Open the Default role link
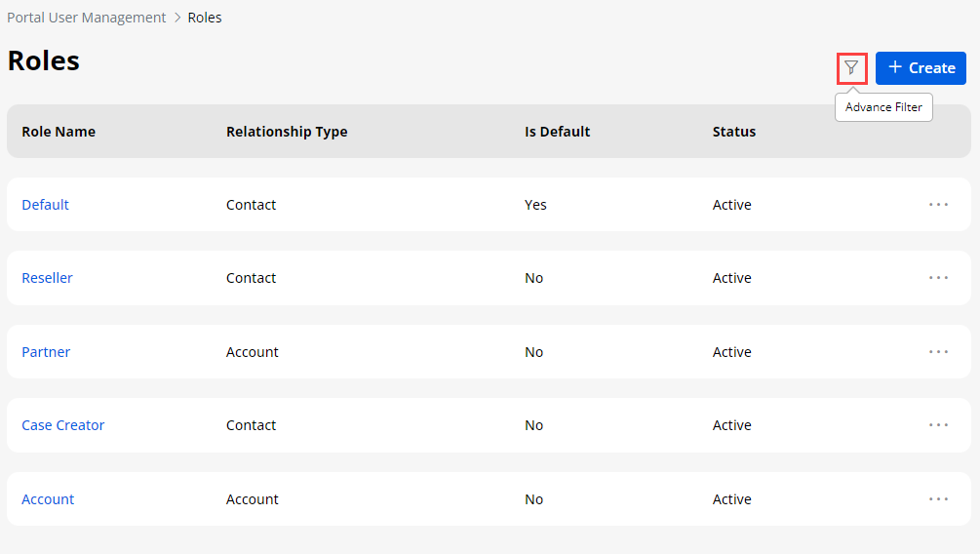 tap(45, 205)
